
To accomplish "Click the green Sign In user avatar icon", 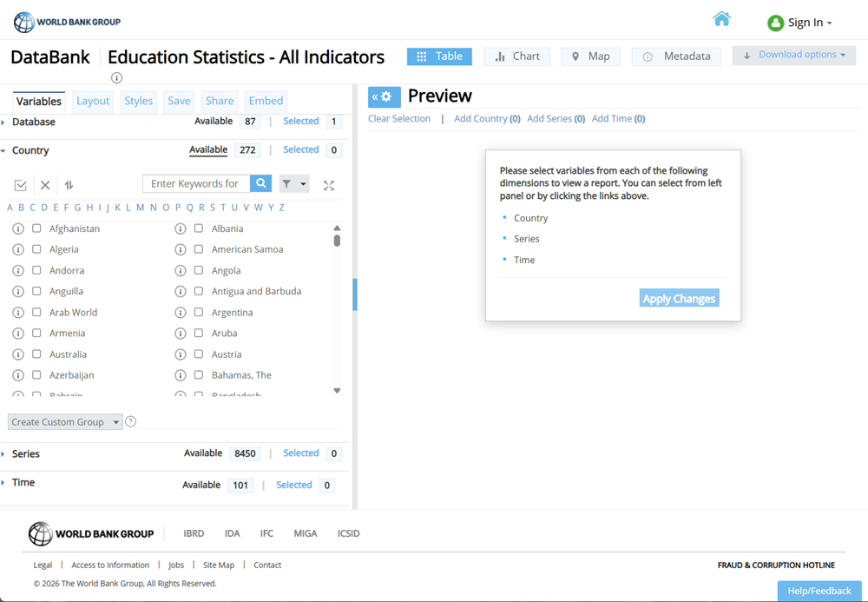I will pos(775,23).
